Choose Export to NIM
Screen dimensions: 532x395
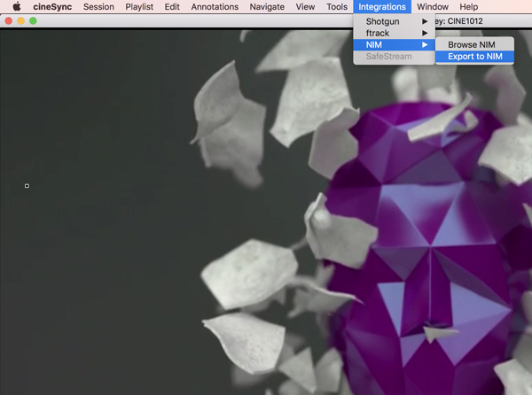(x=474, y=57)
